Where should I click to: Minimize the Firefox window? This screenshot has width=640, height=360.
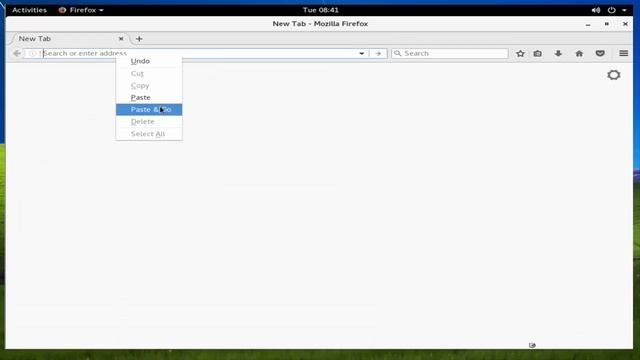[588, 24]
